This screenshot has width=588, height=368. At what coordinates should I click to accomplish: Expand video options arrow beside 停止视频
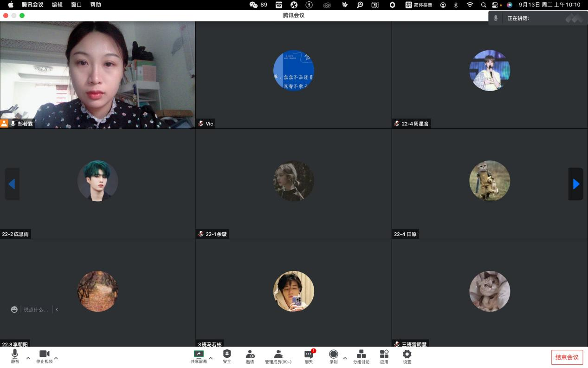coord(56,358)
